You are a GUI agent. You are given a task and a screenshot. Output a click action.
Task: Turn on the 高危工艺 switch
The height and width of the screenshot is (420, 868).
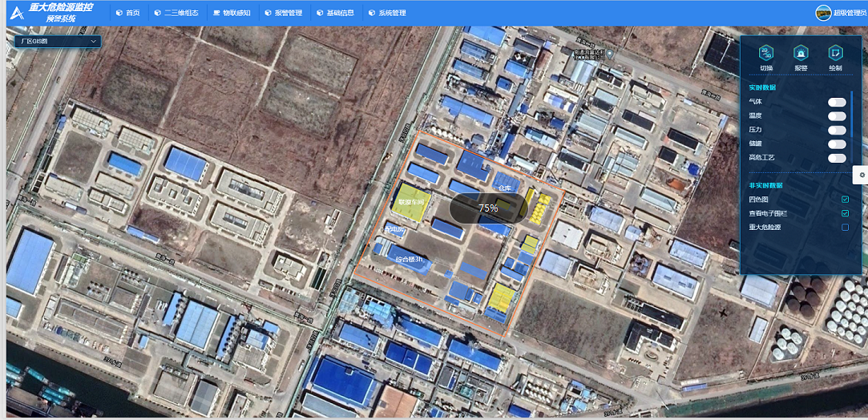[x=837, y=158]
